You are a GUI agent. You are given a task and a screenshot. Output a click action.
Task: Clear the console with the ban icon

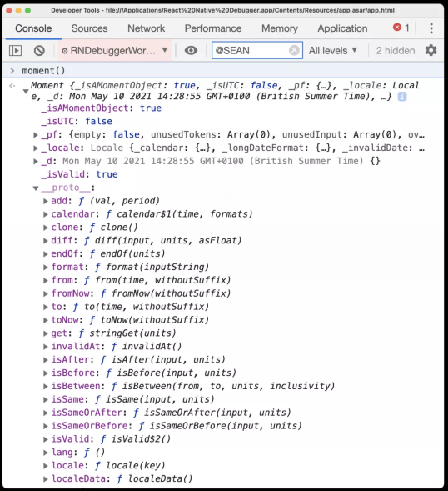(x=39, y=50)
